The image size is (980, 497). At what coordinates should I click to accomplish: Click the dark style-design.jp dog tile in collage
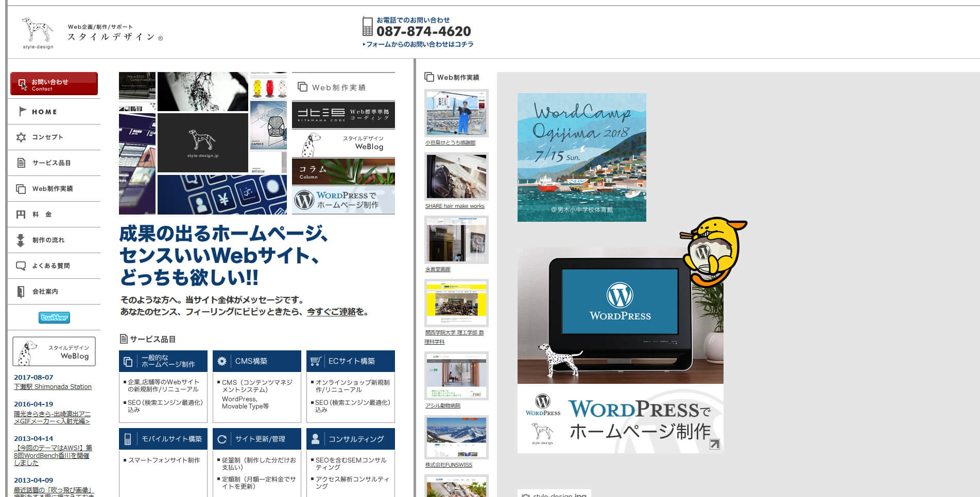click(x=203, y=143)
